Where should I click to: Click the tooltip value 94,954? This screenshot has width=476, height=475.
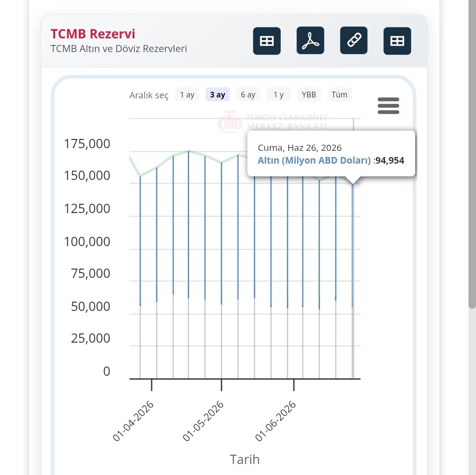[390, 161]
